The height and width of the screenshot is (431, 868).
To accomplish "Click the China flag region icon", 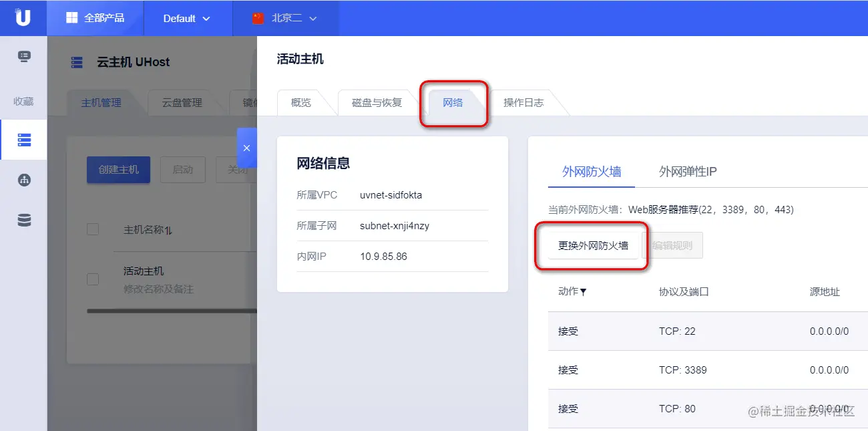I will 258,18.
